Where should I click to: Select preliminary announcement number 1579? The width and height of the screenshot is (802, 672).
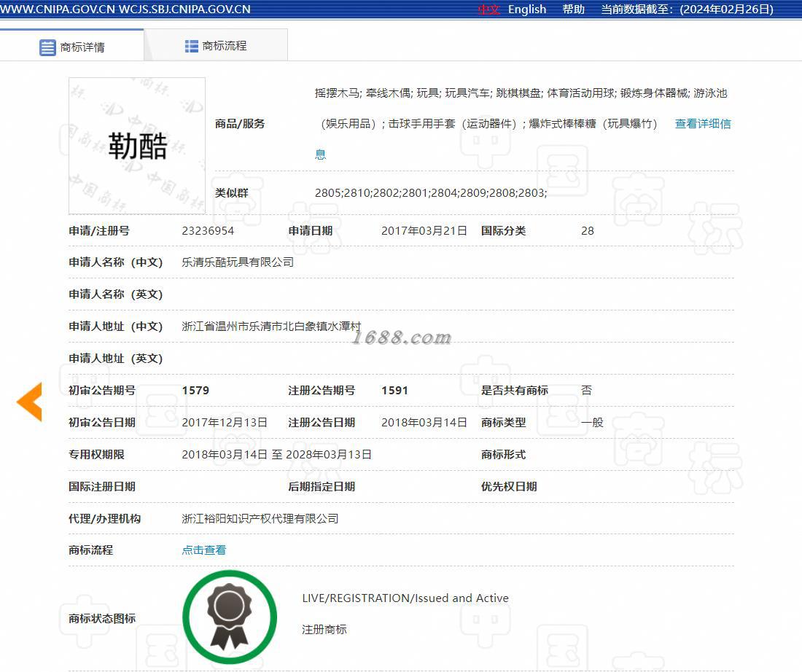click(x=195, y=391)
